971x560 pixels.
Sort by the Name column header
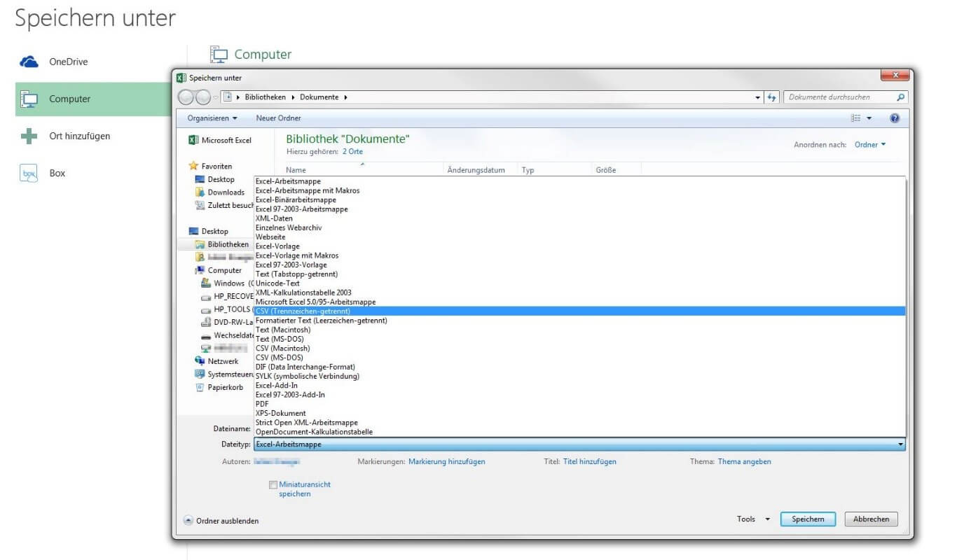point(363,170)
